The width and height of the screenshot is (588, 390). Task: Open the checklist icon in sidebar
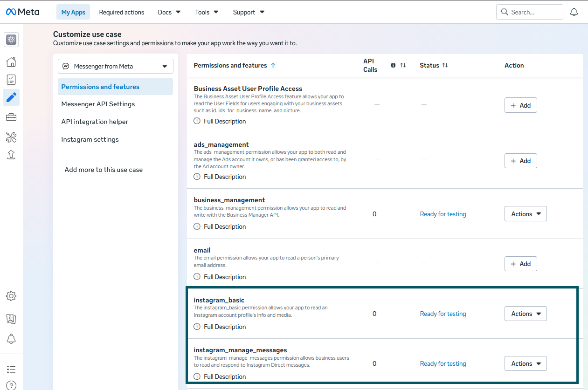(x=12, y=80)
